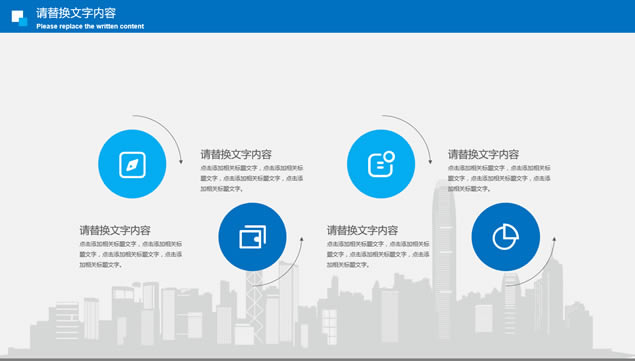Click curved arrow beside wallet circle
635x361 pixels.
pos(278,262)
